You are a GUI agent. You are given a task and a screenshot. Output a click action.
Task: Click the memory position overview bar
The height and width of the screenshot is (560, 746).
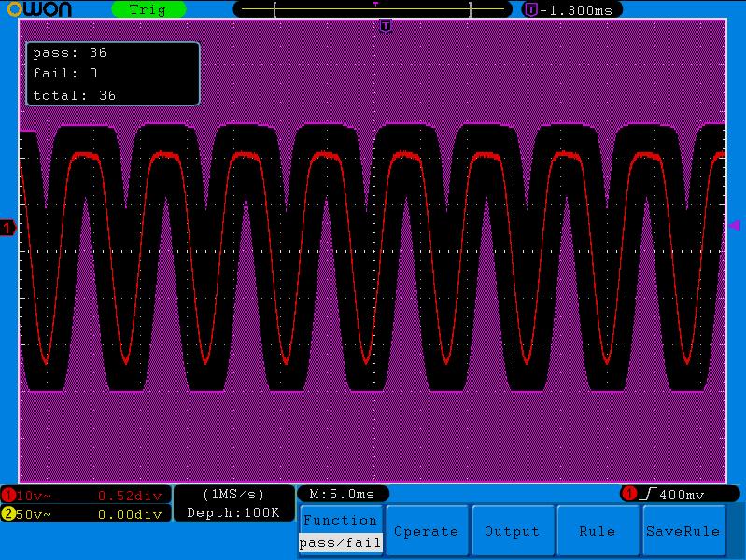click(x=373, y=9)
